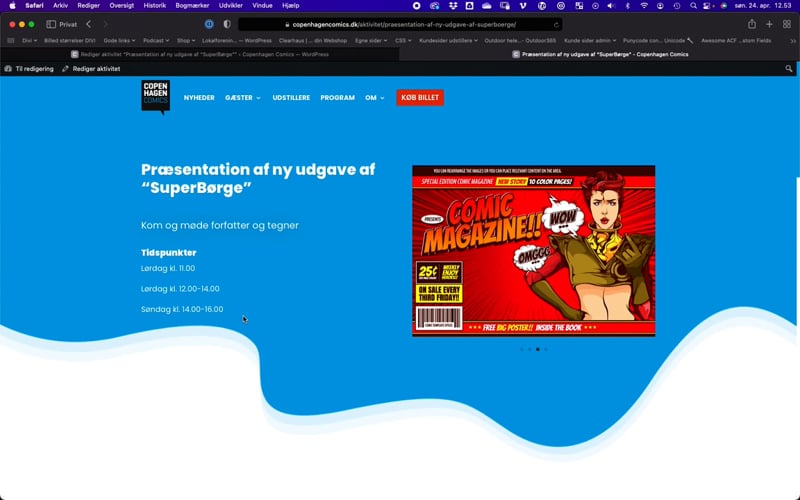This screenshot has width=800, height=500.
Task: Open the NYHEDER nav link
Action: click(x=199, y=97)
